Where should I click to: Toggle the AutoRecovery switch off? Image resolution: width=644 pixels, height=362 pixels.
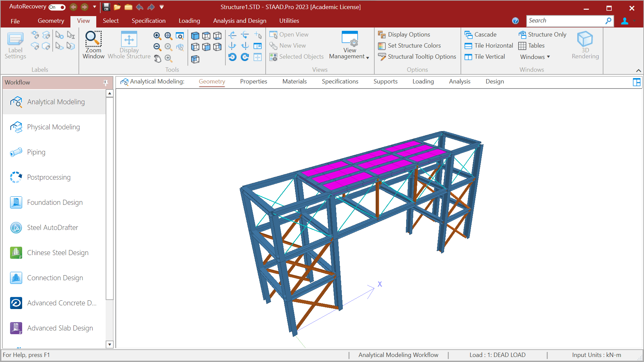[x=57, y=7]
